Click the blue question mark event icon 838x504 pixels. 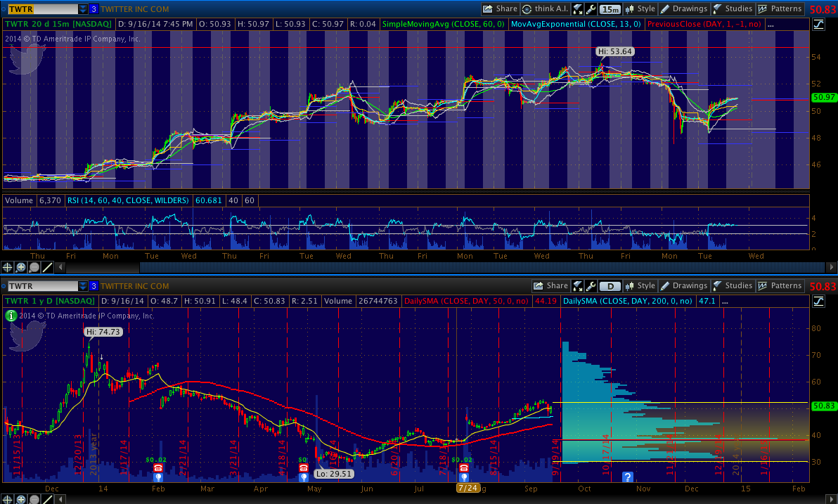click(x=628, y=477)
